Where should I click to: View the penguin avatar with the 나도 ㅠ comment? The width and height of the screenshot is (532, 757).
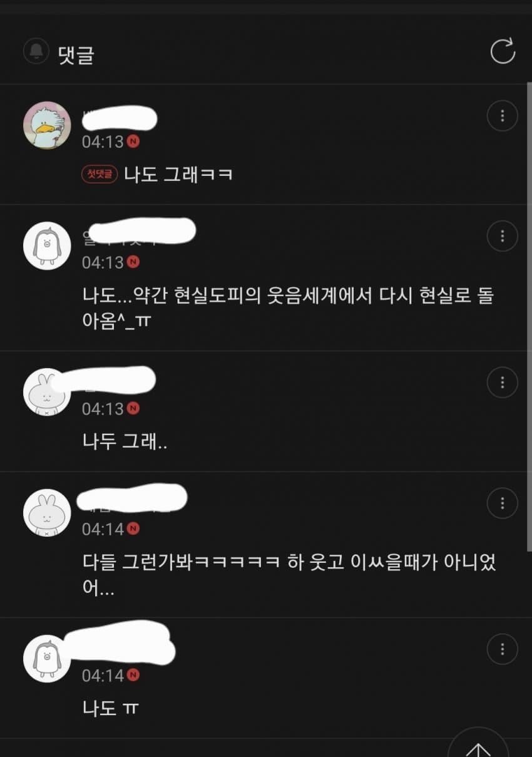tap(47, 658)
